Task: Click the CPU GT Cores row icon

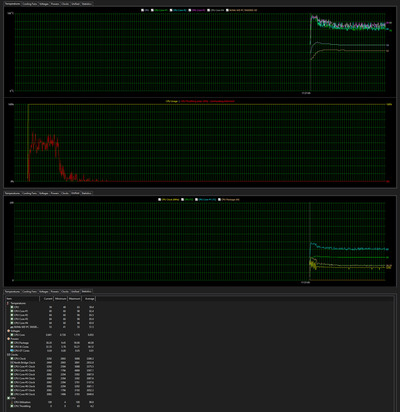Action: point(12,351)
